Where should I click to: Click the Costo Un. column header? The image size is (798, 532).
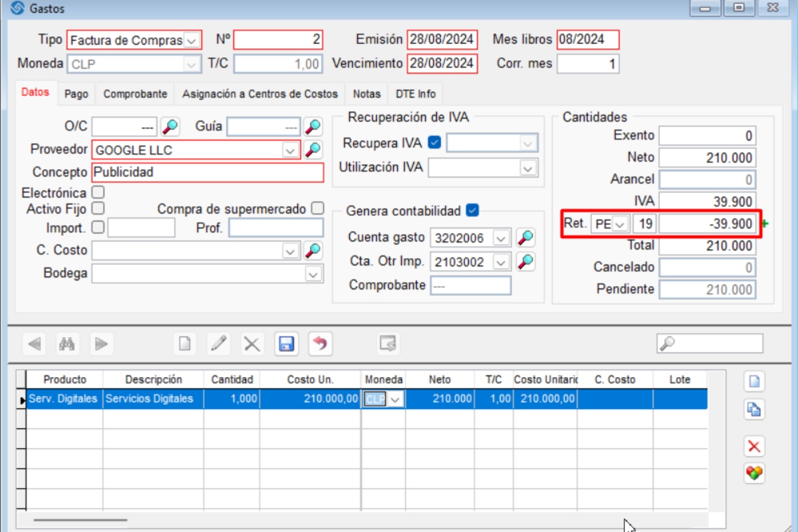pos(310,380)
